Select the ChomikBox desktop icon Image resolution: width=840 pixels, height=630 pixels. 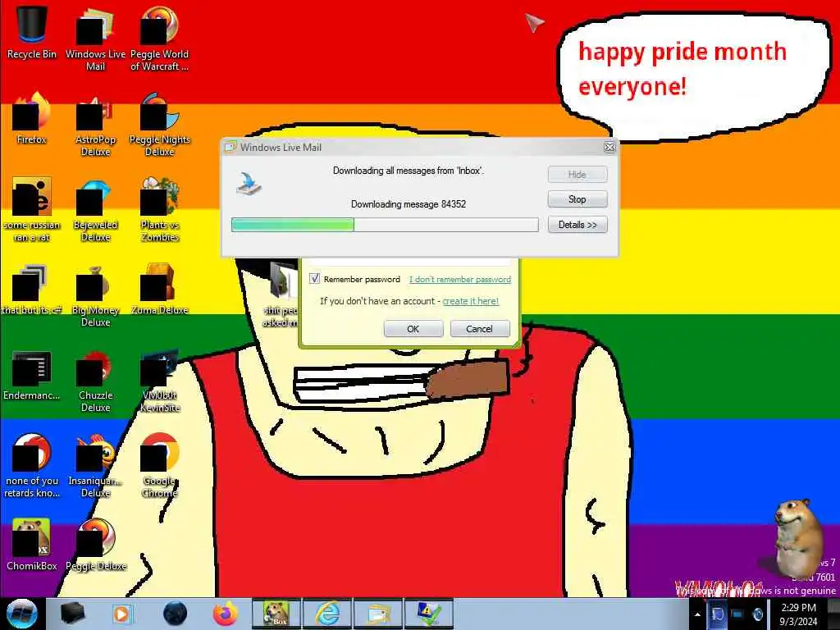click(32, 546)
